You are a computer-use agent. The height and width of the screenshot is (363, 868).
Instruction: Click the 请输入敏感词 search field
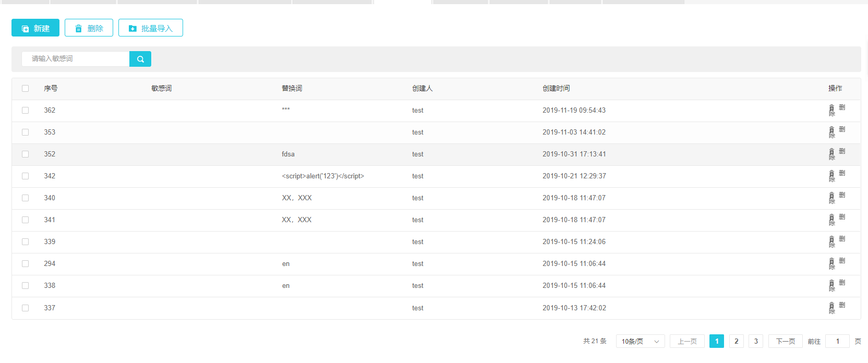coord(76,59)
